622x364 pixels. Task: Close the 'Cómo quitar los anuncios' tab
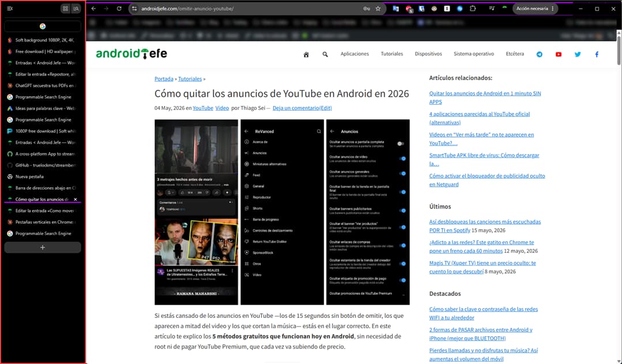[76, 199]
